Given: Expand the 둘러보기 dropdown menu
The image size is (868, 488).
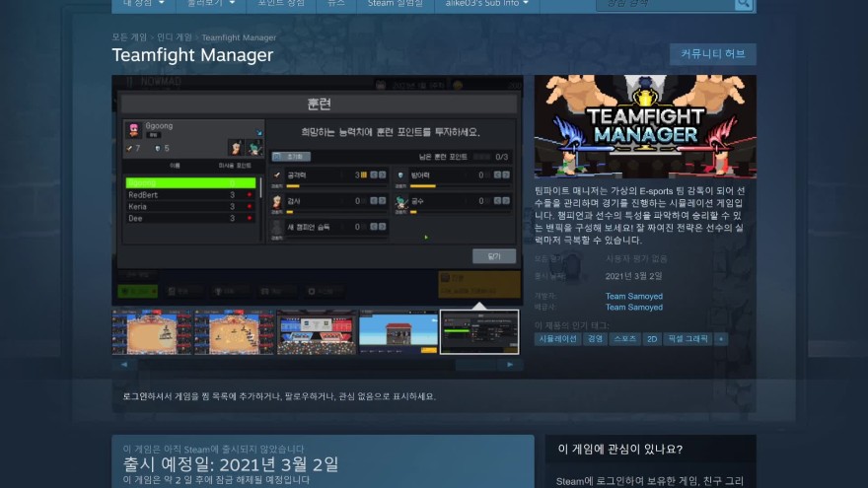Looking at the screenshot, I should click(211, 4).
